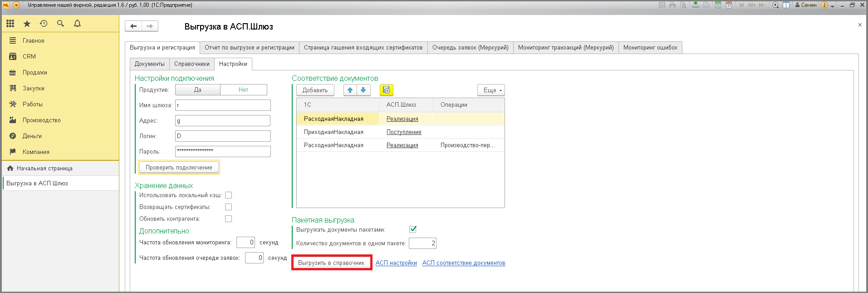The height and width of the screenshot is (293, 868).
Task: Select the Выгрузка и регистрация tab
Action: click(x=162, y=48)
